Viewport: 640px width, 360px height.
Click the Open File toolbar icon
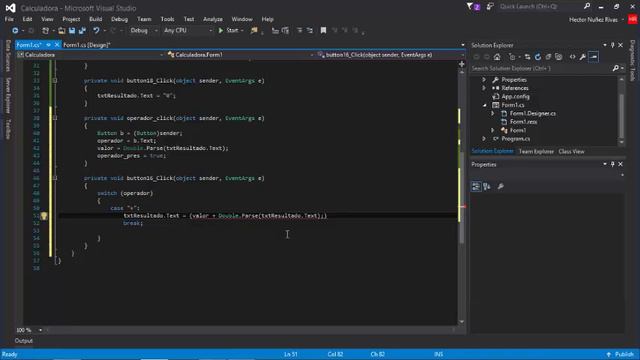pyautogui.click(x=62, y=31)
